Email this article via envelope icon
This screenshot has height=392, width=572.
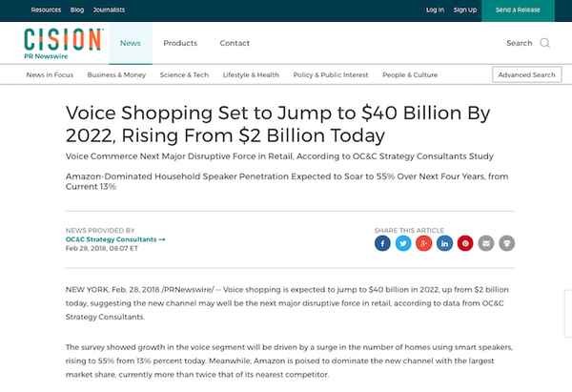tap(486, 243)
